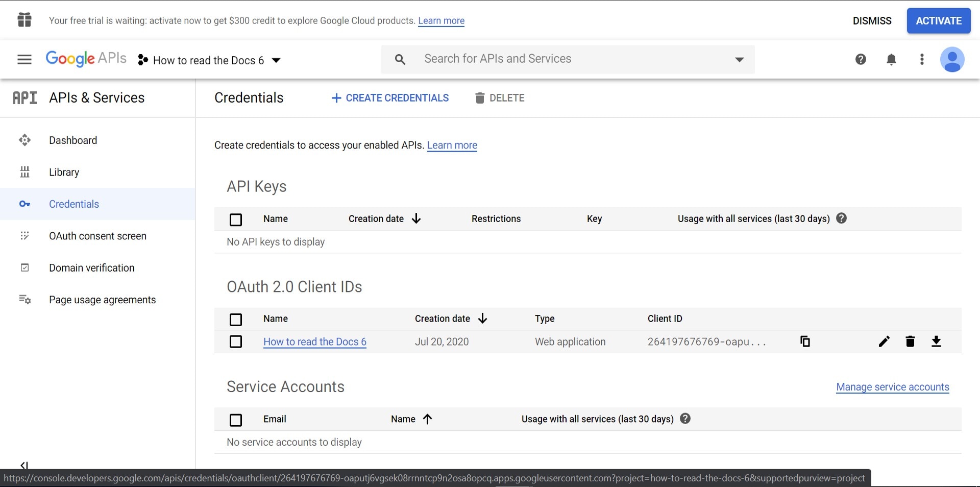The image size is (980, 487).
Task: Open Library in the sidebar
Action: (x=97, y=172)
